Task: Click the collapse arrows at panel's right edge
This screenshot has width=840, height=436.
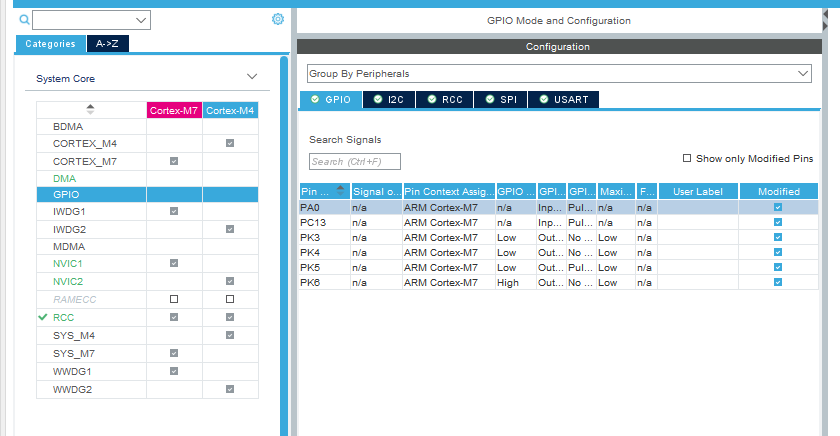Action: [824, 20]
